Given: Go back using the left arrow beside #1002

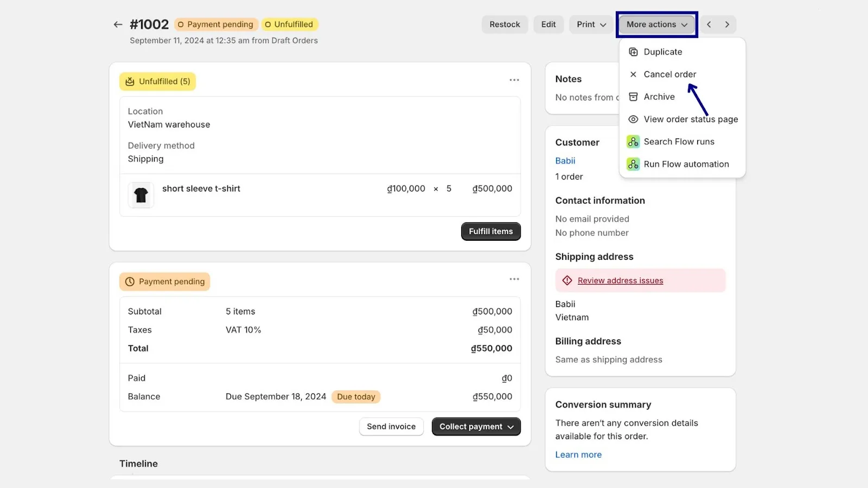Looking at the screenshot, I should 118,24.
